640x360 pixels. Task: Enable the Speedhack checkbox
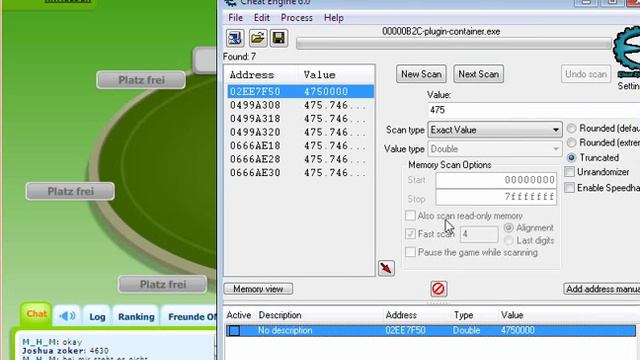[570, 188]
